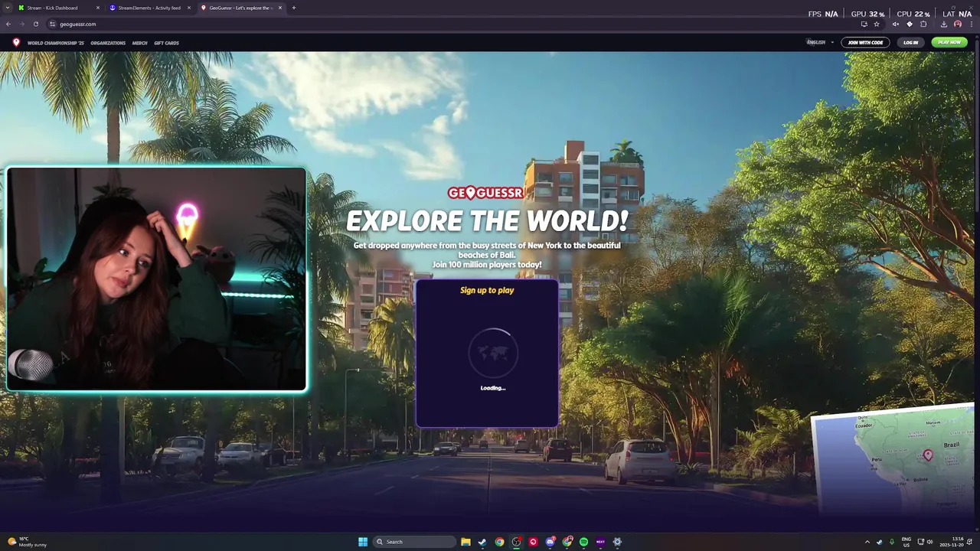Open the Windows Start menu

[x=363, y=542]
